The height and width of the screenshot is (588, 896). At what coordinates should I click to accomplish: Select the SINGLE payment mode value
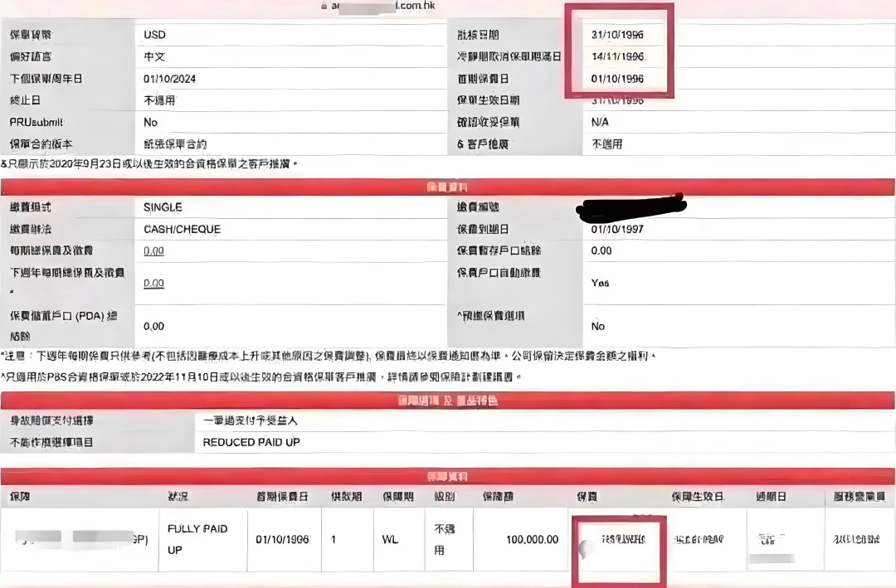(163, 207)
